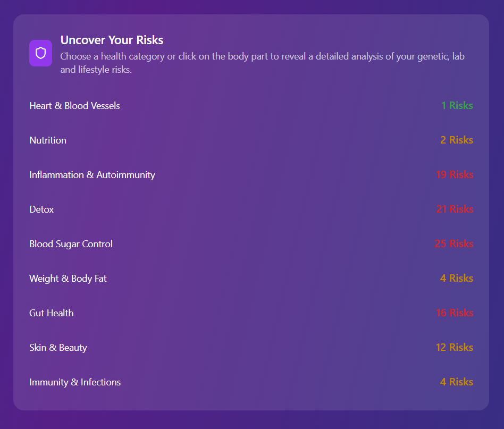Click the 12 Risks count for Skin & Beauty

click(454, 347)
